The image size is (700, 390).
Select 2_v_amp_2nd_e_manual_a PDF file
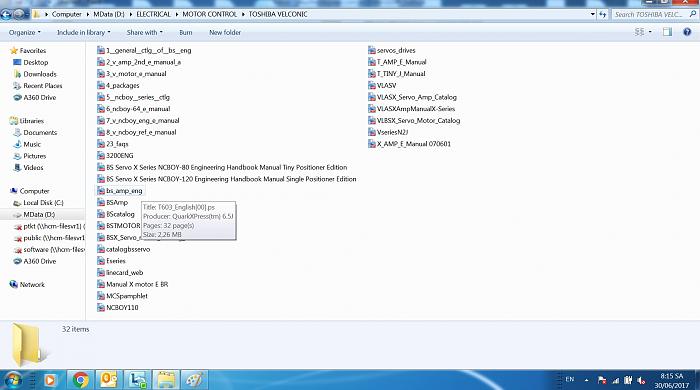coord(139,62)
